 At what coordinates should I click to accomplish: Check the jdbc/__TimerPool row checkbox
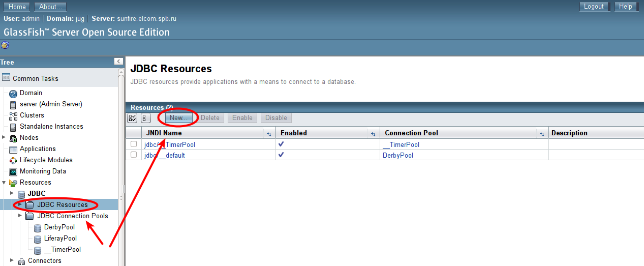(134, 144)
